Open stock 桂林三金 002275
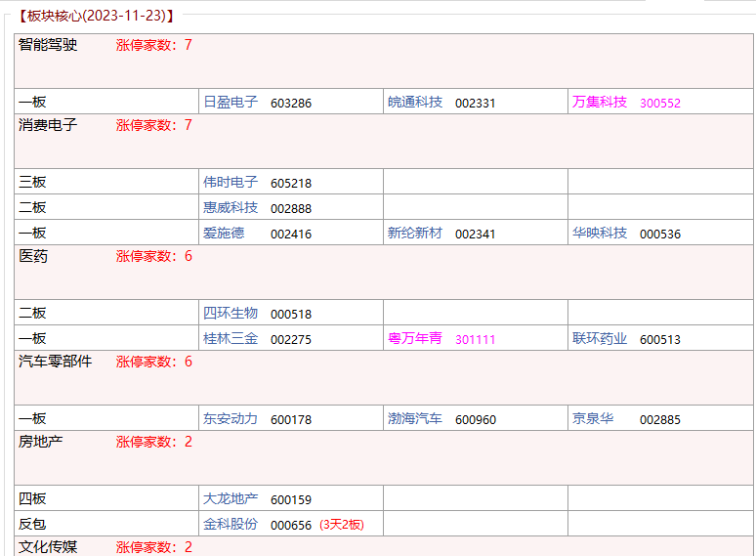Image resolution: width=756 pixels, height=556 pixels. pos(257,339)
